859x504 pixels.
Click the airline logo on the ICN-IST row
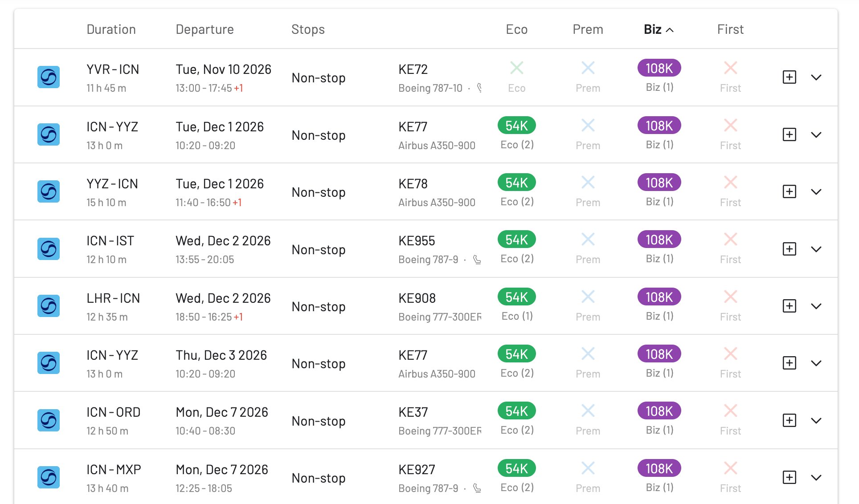49,249
